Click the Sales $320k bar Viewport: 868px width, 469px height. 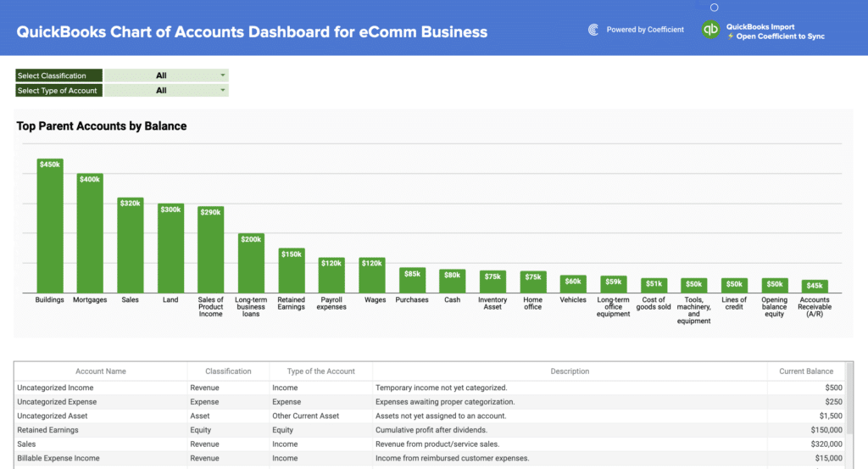click(130, 245)
